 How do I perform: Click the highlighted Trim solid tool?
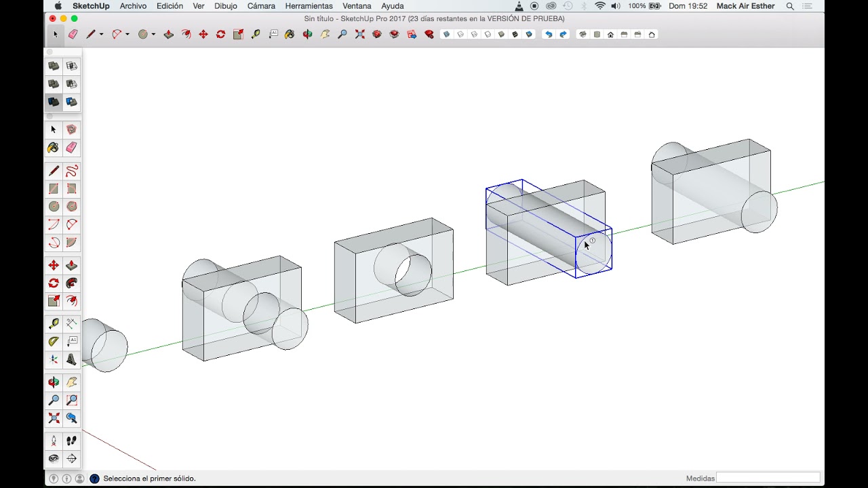coord(54,102)
